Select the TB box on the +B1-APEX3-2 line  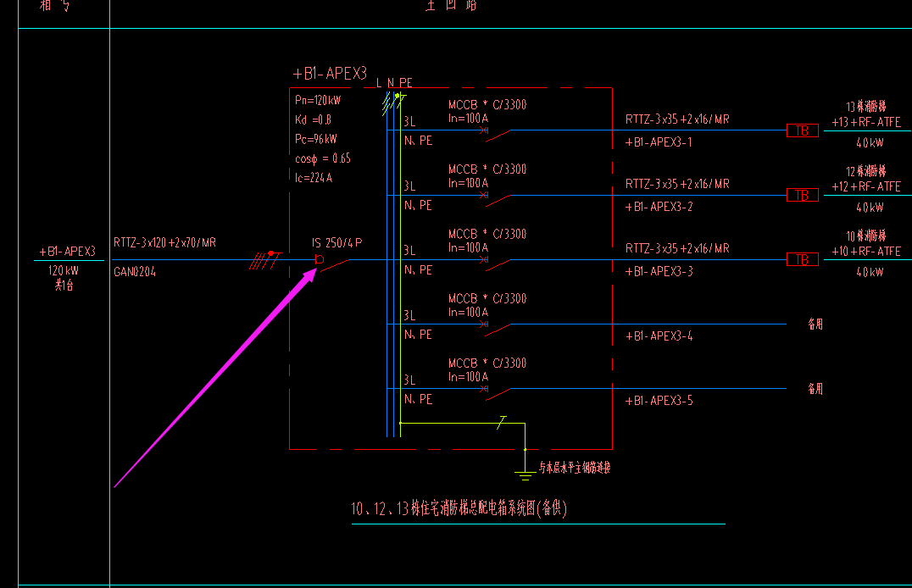[802, 196]
